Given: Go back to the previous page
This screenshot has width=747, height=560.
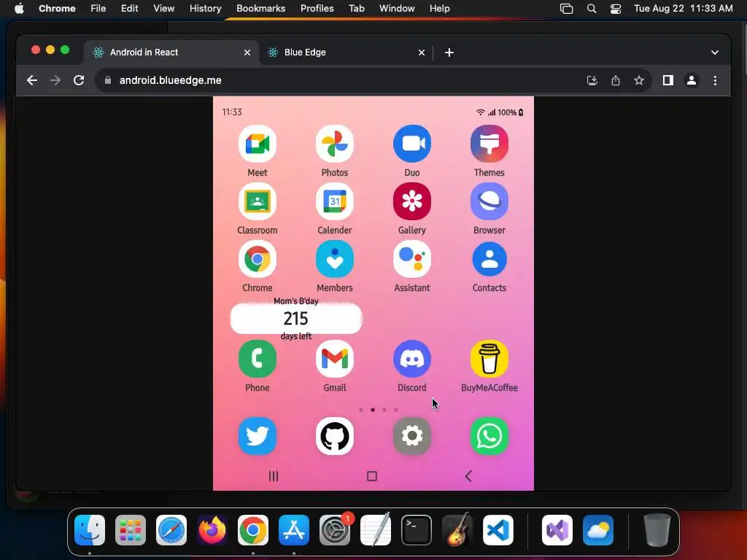Looking at the screenshot, I should point(32,80).
